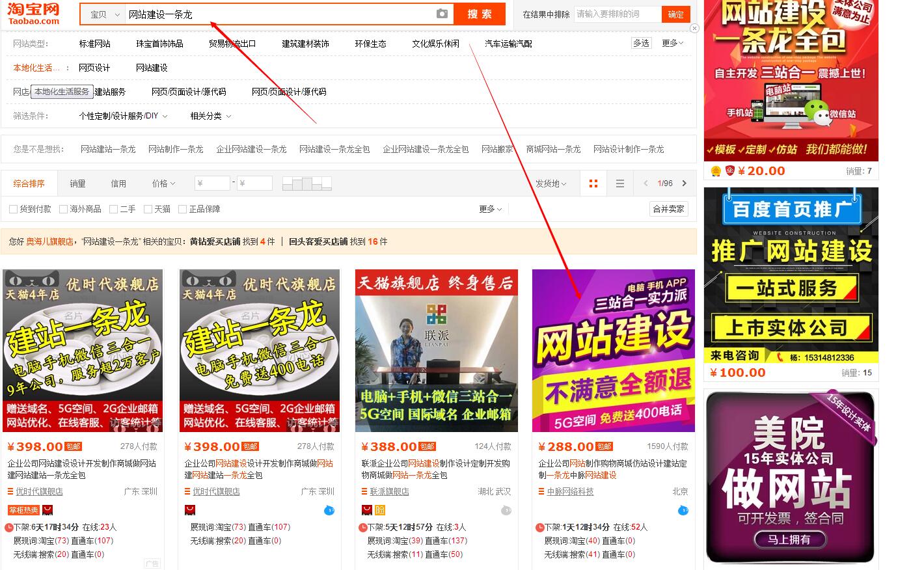The height and width of the screenshot is (570, 924).
Task: Click 包邮 badge beside ¥288.00
Action: click(x=605, y=446)
